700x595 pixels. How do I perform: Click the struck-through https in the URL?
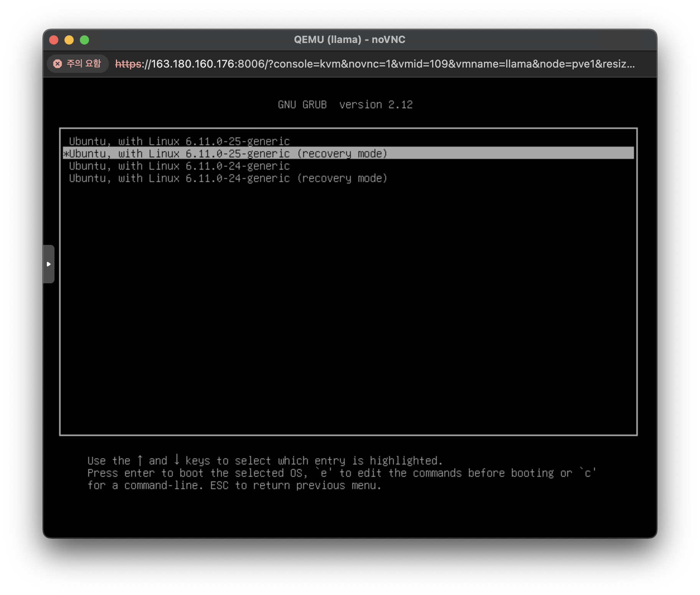pyautogui.click(x=128, y=64)
